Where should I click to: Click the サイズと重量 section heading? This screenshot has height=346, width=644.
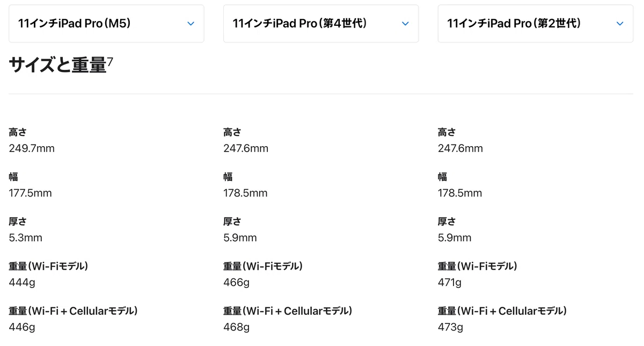(57, 65)
